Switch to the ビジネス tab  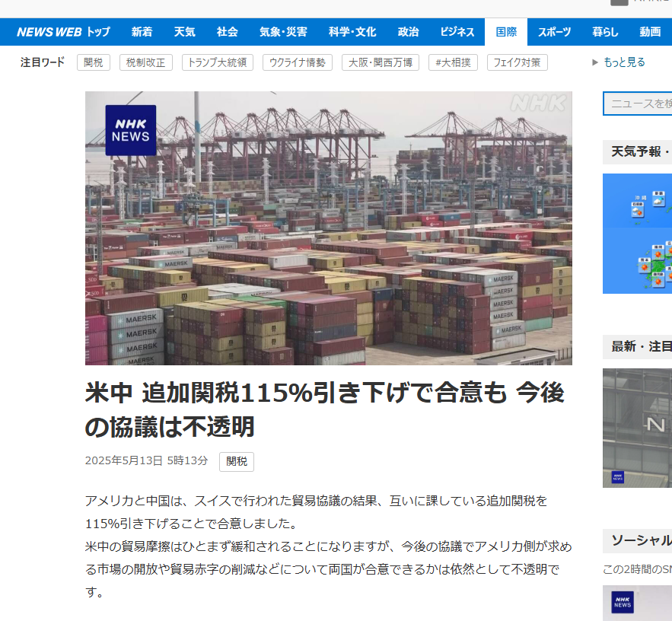(457, 32)
